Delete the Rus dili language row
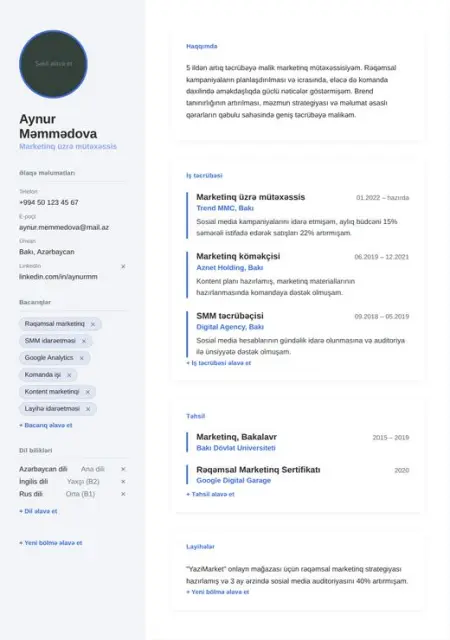This screenshot has width=450, height=640. coord(123,494)
